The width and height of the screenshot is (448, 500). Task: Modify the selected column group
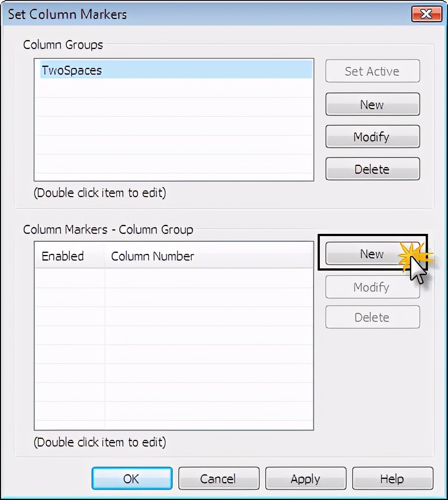tap(372, 137)
